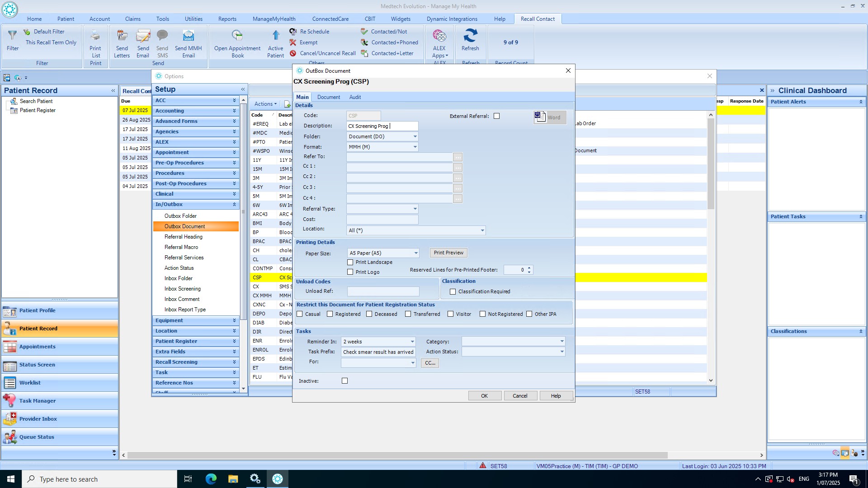The height and width of the screenshot is (488, 868).
Task: Open Provider Inbox in left sidebar
Action: pyautogui.click(x=38, y=419)
